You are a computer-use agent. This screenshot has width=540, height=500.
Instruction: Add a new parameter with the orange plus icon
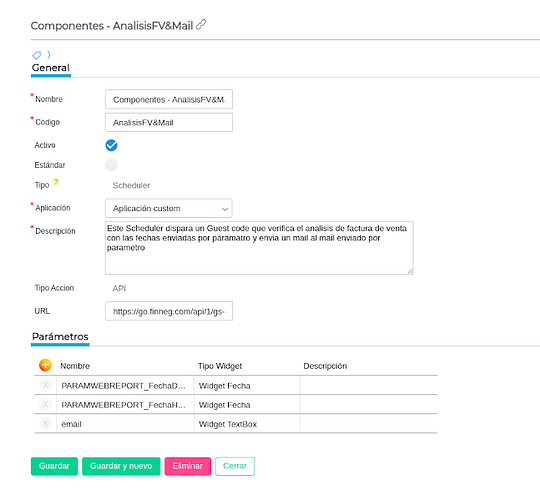point(45,365)
